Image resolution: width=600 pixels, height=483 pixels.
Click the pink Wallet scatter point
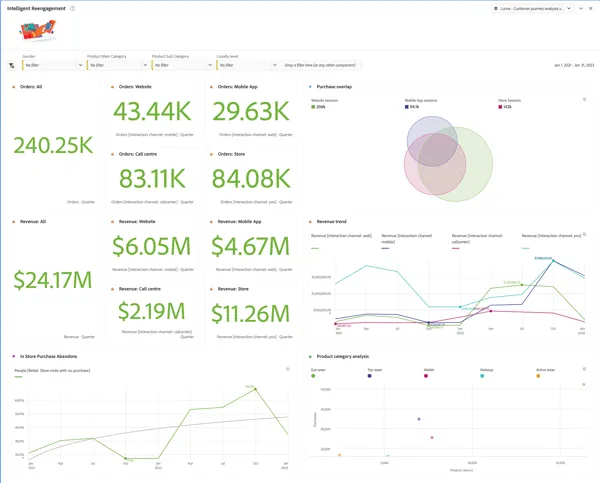click(x=432, y=437)
